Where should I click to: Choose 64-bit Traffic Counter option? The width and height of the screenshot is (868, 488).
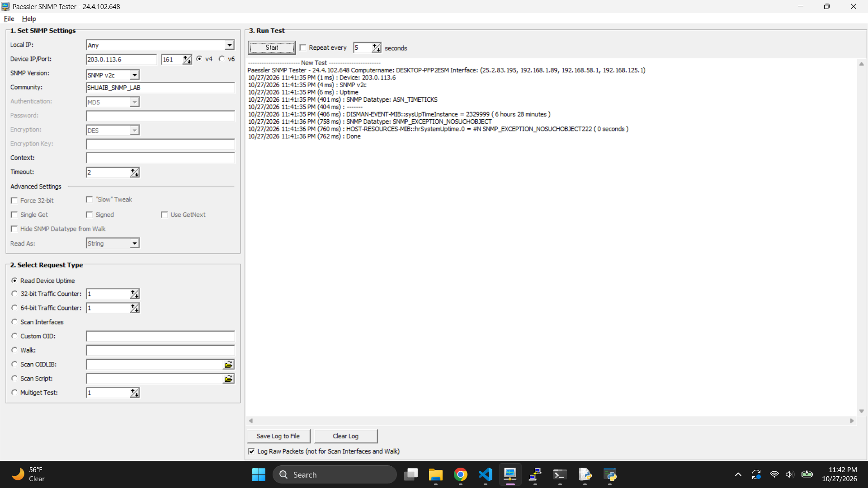pyautogui.click(x=14, y=308)
